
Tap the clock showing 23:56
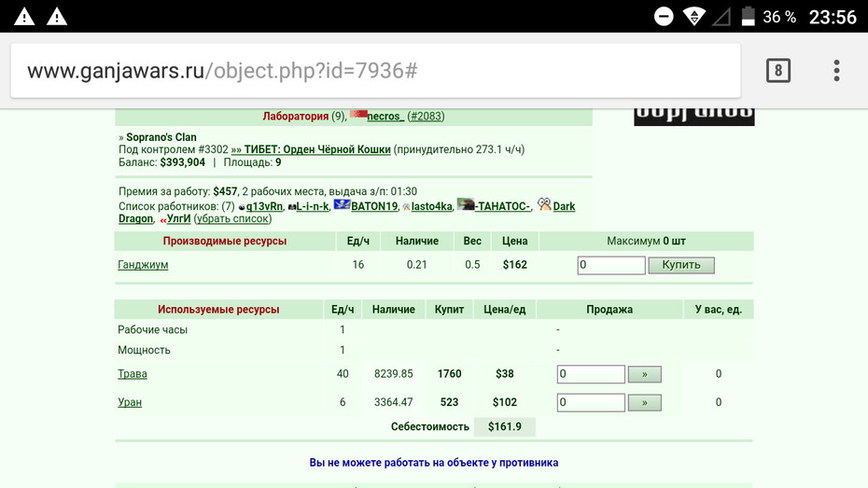(x=833, y=17)
